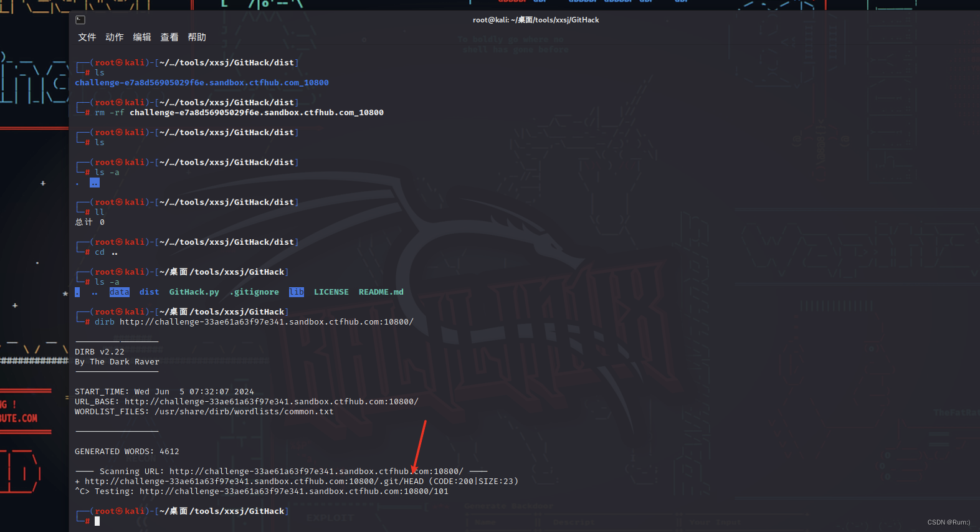Screen dimensions: 980x532
Task: Click 'By The Dark Raver' text
Action: click(117, 362)
